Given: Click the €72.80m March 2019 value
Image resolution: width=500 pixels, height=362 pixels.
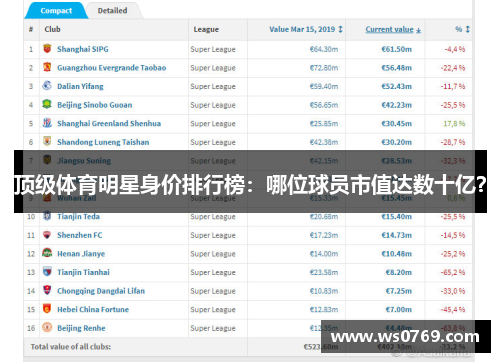Looking at the screenshot, I should click(324, 68).
